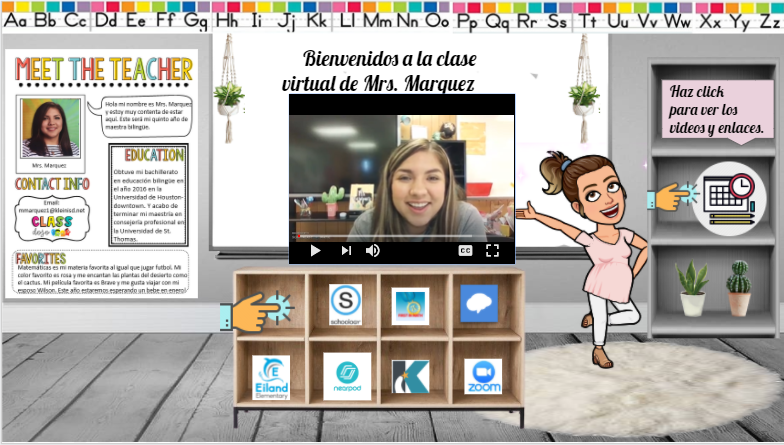Click the Bitmoji teacher avatar

582,259
